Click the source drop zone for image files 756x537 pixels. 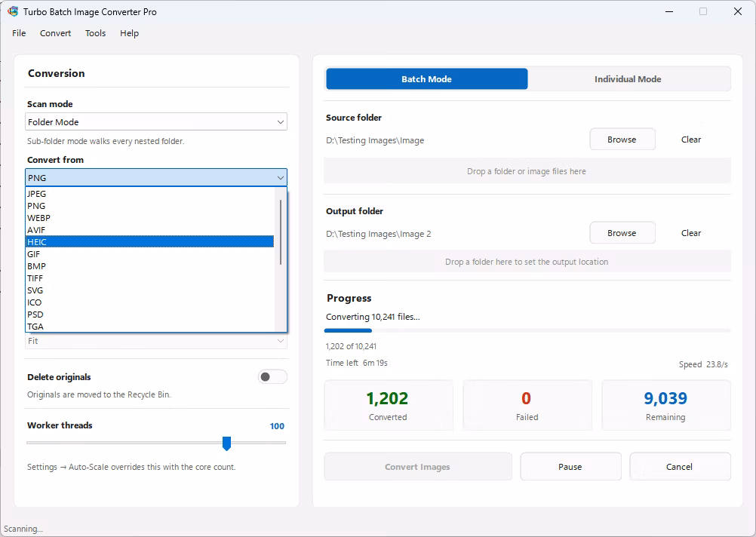click(x=527, y=171)
